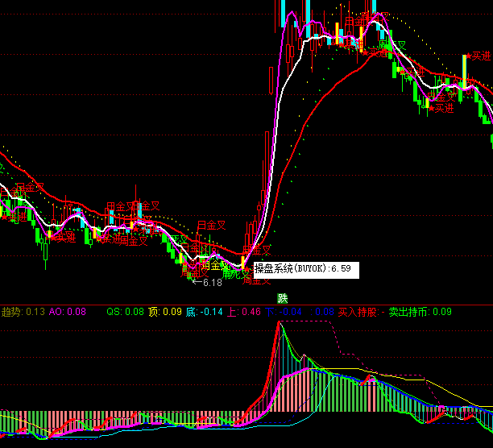Screen dimensions: 493x448
Task: Click the 日金叉 signal above the tooltip
Action: (257, 251)
